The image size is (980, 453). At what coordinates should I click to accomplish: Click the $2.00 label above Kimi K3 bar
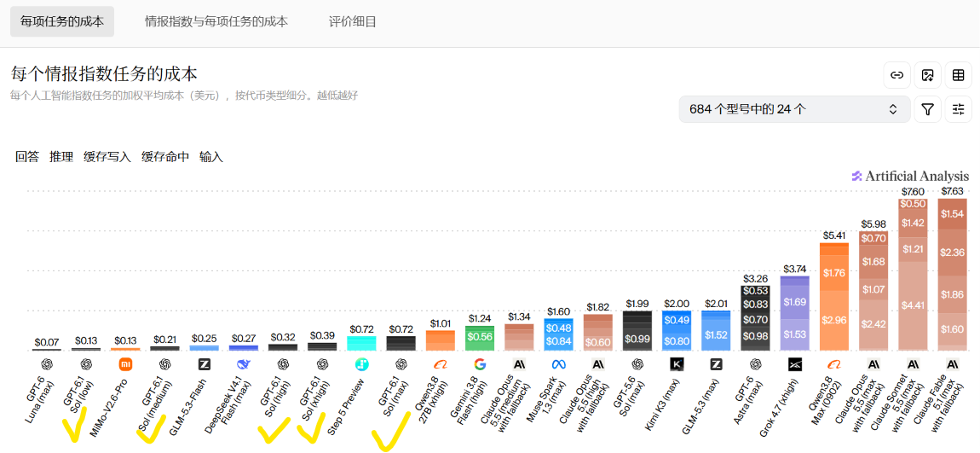click(677, 304)
